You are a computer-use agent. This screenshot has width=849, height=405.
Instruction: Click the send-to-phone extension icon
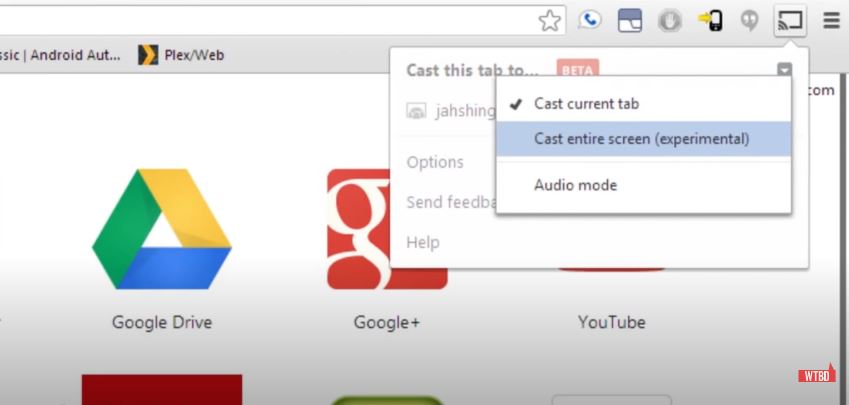710,21
